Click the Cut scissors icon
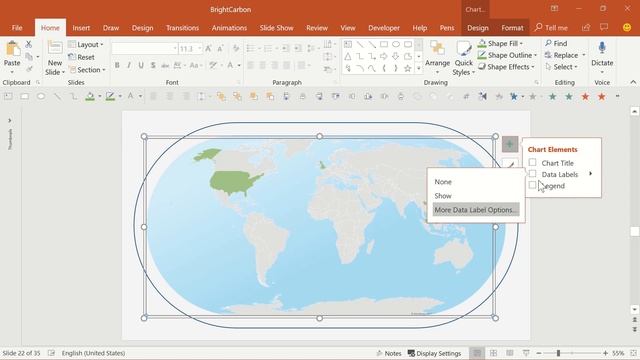 tap(29, 44)
